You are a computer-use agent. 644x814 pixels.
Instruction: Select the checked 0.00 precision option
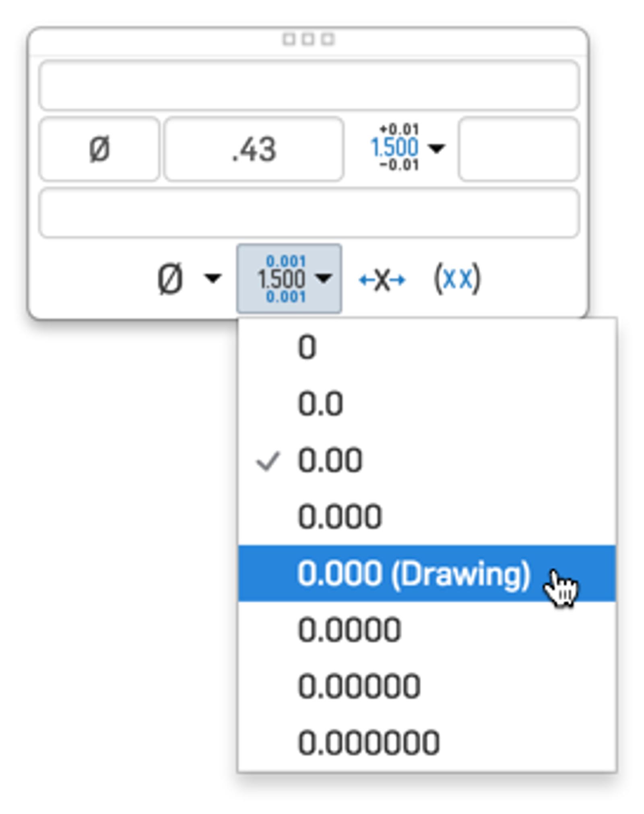point(330,460)
